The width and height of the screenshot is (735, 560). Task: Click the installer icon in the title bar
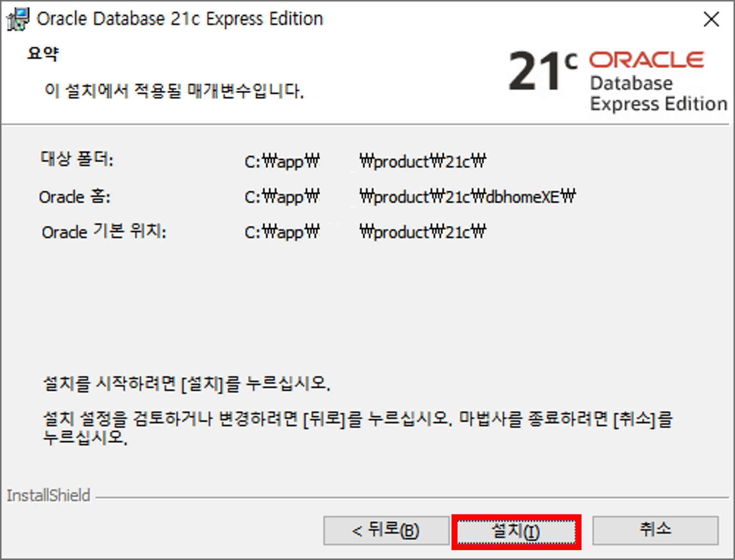pyautogui.click(x=18, y=20)
